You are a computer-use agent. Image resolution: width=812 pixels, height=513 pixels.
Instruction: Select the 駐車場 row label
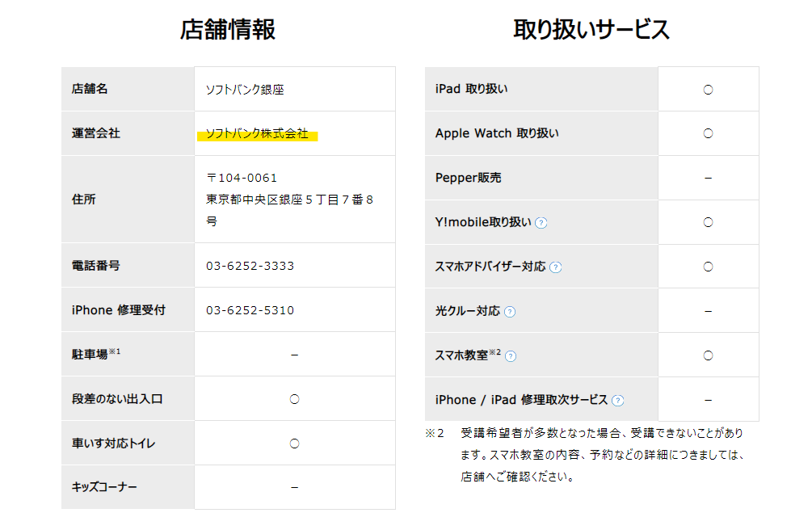96,354
